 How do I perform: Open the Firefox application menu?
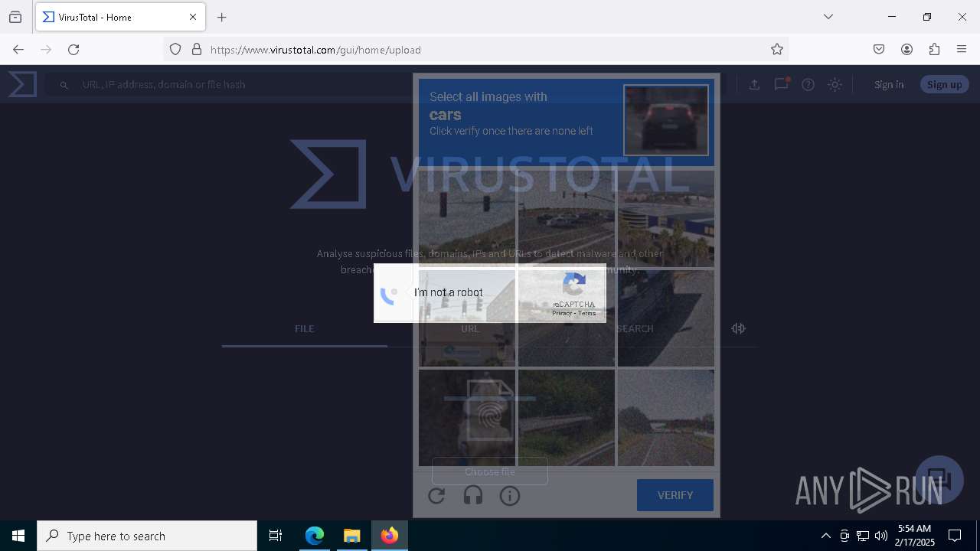click(962, 50)
